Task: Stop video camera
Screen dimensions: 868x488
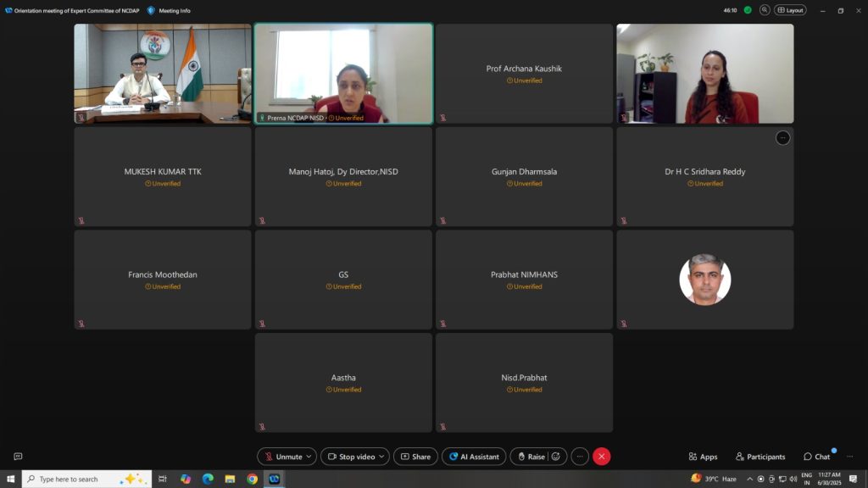Action: 351,457
